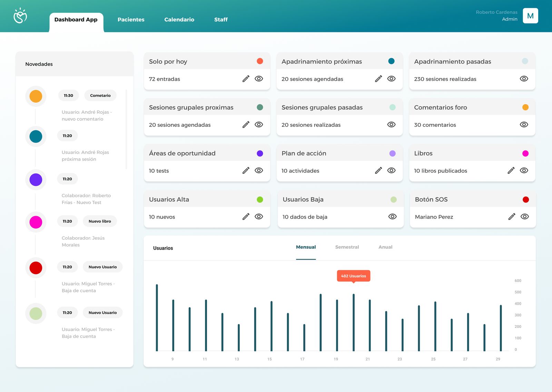Click purple timeline dot for Roberto Frías

pos(36,180)
